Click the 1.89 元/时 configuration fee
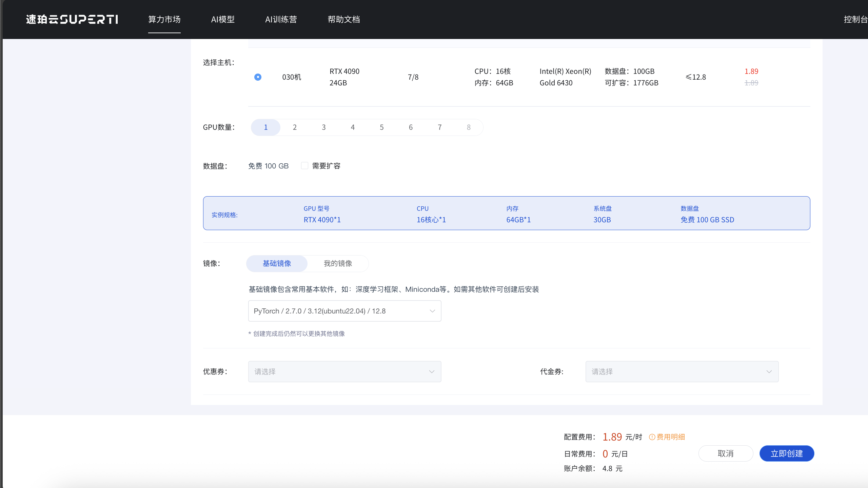This screenshot has height=488, width=868. pos(622,437)
